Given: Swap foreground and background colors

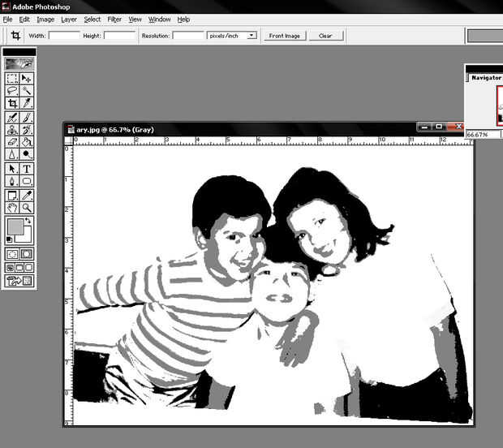Looking at the screenshot, I should [29, 221].
